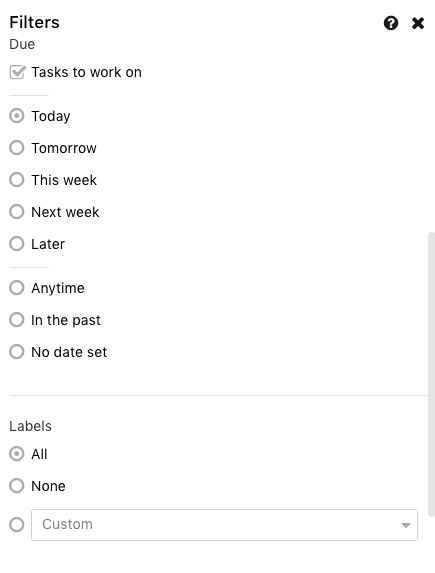
Task: Toggle the Tasks to work on checkbox
Action: pos(17,72)
